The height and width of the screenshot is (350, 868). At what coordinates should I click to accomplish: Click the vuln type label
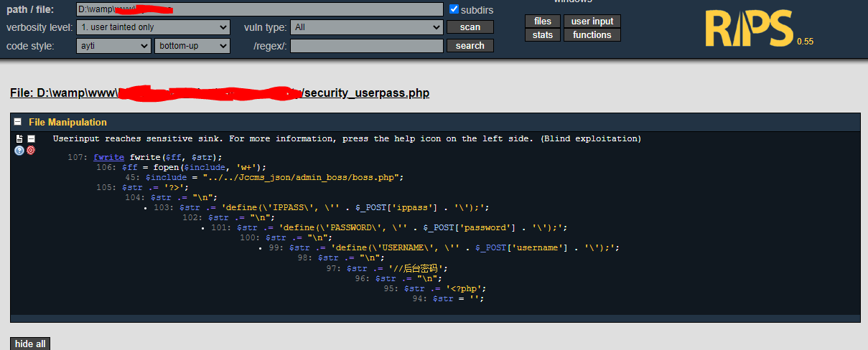tap(266, 27)
